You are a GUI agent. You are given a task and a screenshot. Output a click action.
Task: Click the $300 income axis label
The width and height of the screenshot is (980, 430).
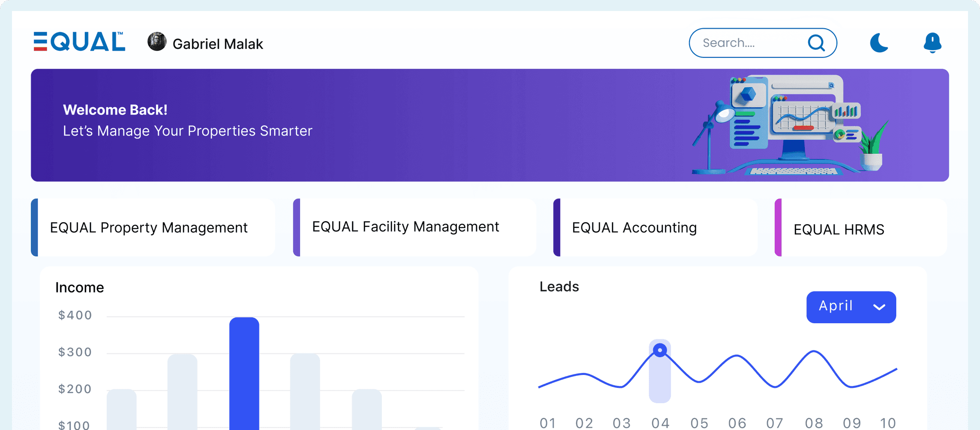pyautogui.click(x=75, y=352)
